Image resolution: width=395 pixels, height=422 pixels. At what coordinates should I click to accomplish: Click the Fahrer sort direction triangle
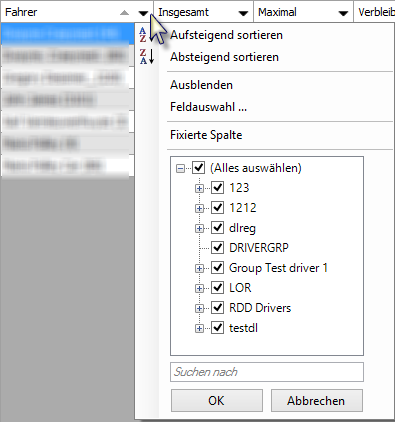tap(124, 13)
